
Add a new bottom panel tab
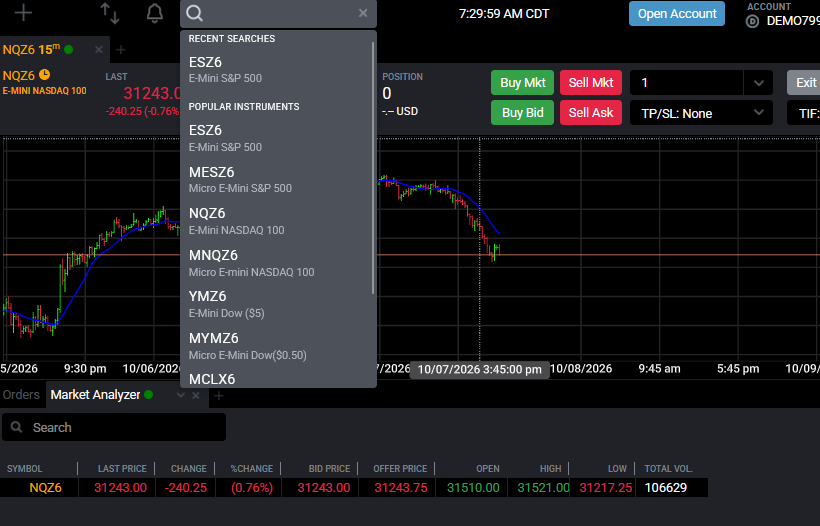pyautogui.click(x=219, y=396)
